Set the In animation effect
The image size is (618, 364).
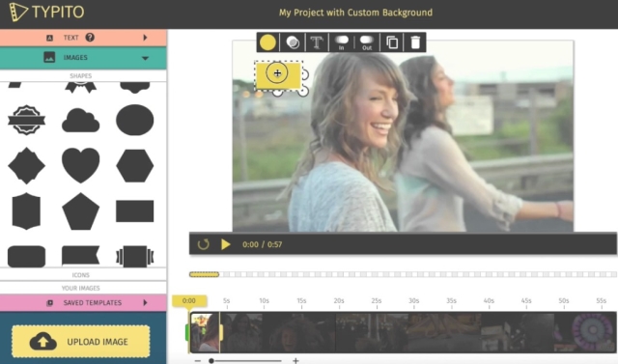click(x=341, y=42)
